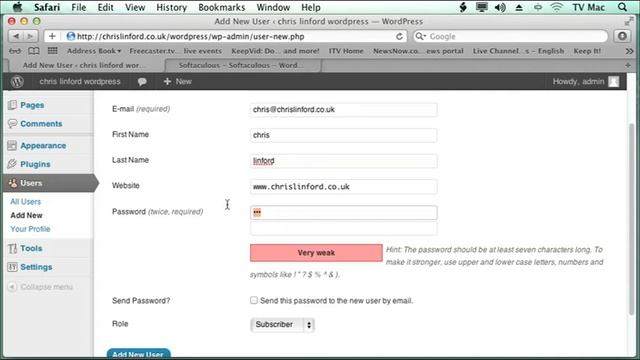Open All Users submenu link
This screenshot has width=640, height=360.
point(25,202)
